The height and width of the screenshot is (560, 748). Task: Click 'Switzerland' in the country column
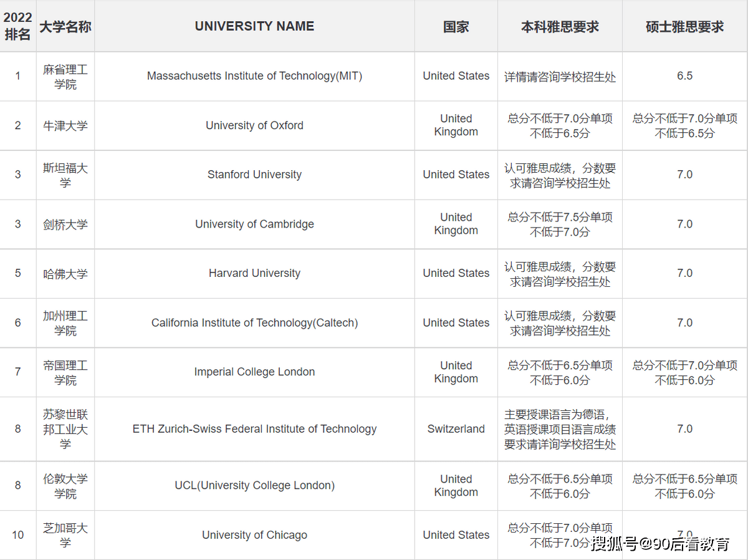pos(456,429)
